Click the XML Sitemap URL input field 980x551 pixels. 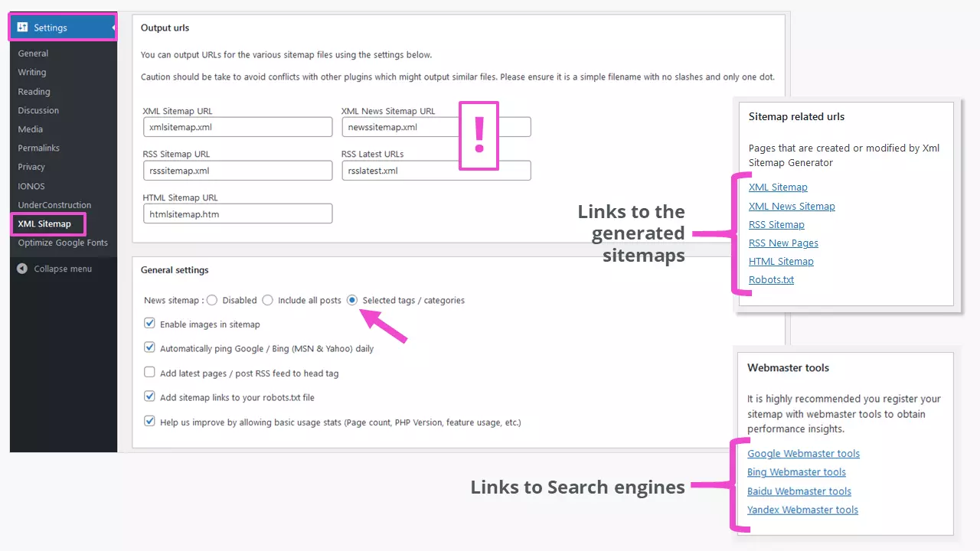tap(237, 127)
